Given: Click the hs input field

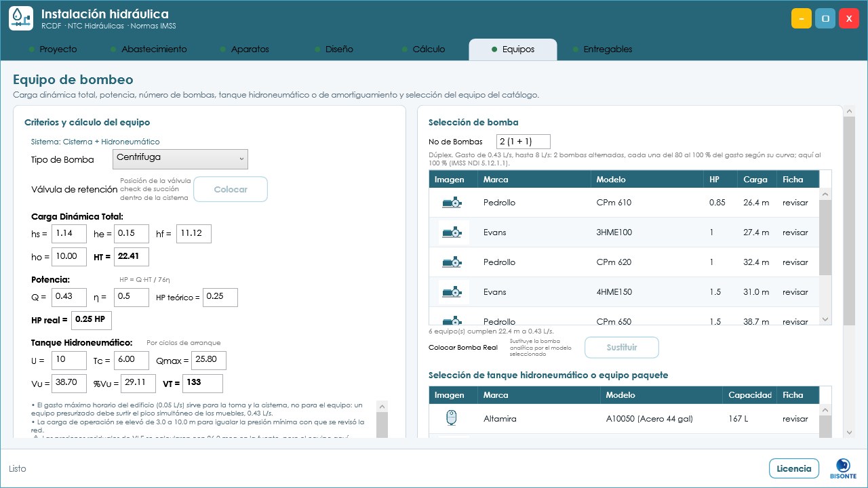Looking at the screenshot, I should 69,234.
